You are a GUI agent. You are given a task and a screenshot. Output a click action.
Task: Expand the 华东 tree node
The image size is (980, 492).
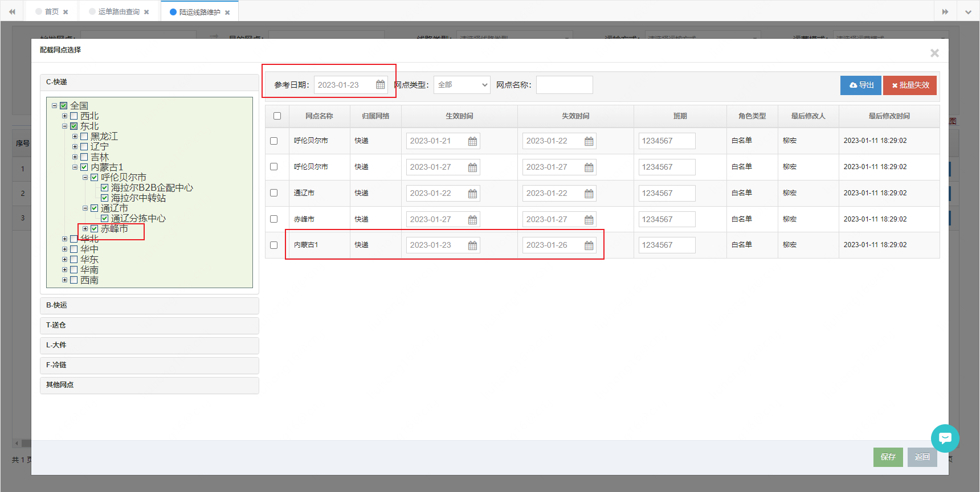pos(64,259)
